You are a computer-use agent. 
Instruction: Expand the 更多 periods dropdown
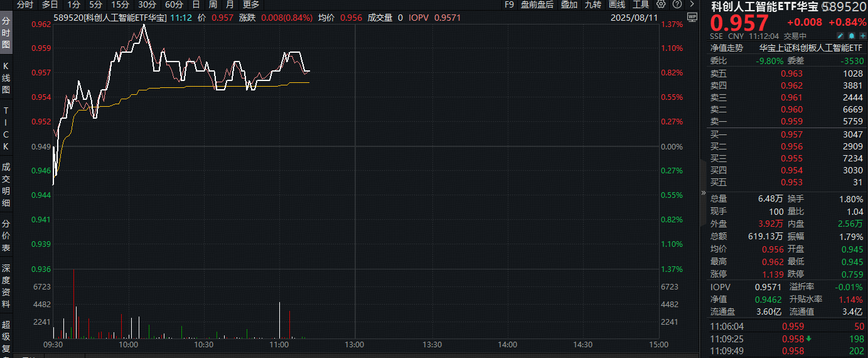click(x=250, y=4)
